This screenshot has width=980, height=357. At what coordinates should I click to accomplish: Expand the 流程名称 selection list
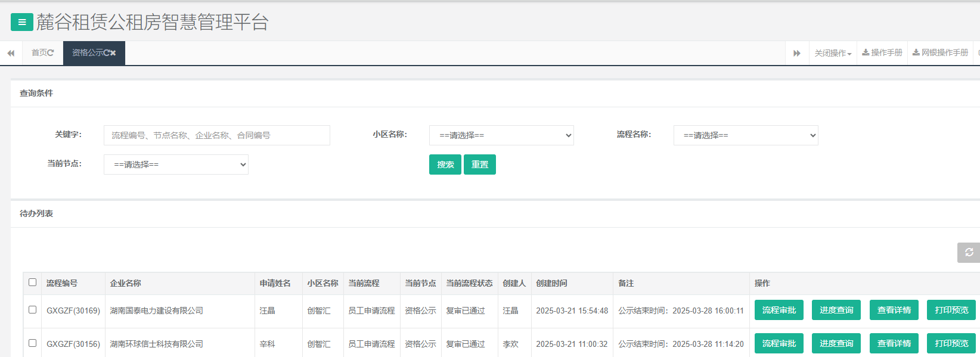746,135
